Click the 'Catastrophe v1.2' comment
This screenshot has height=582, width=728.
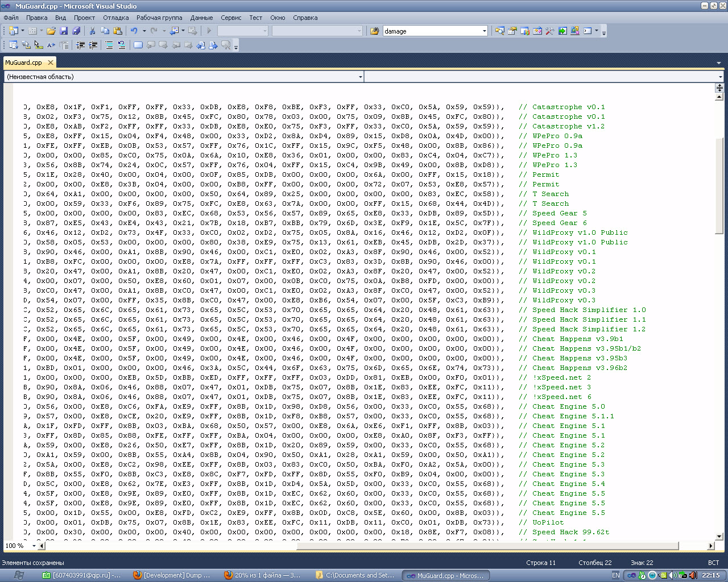[x=562, y=126]
